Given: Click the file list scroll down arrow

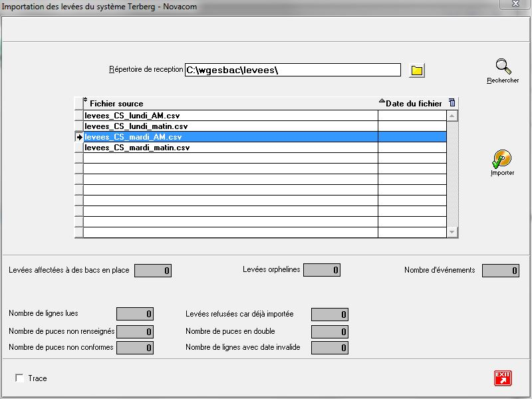Looking at the screenshot, I should click(452, 232).
